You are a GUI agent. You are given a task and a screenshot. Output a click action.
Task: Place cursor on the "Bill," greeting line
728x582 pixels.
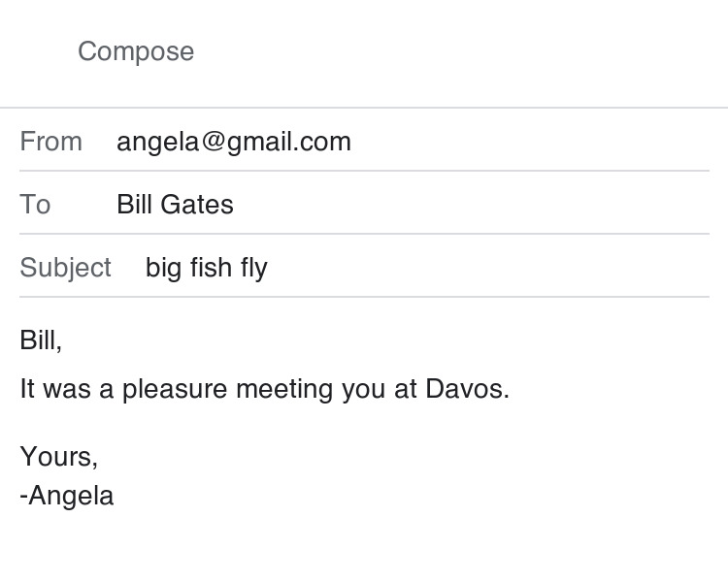point(41,340)
